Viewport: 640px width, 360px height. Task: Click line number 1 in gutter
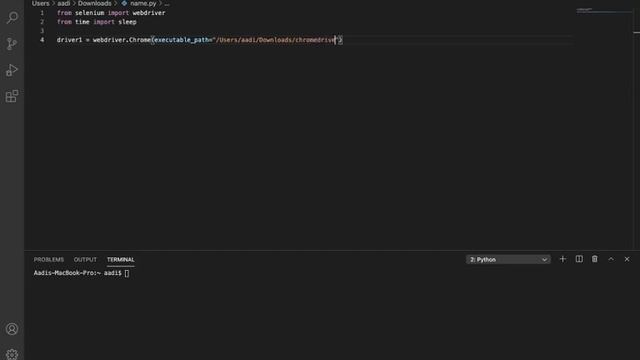point(42,13)
